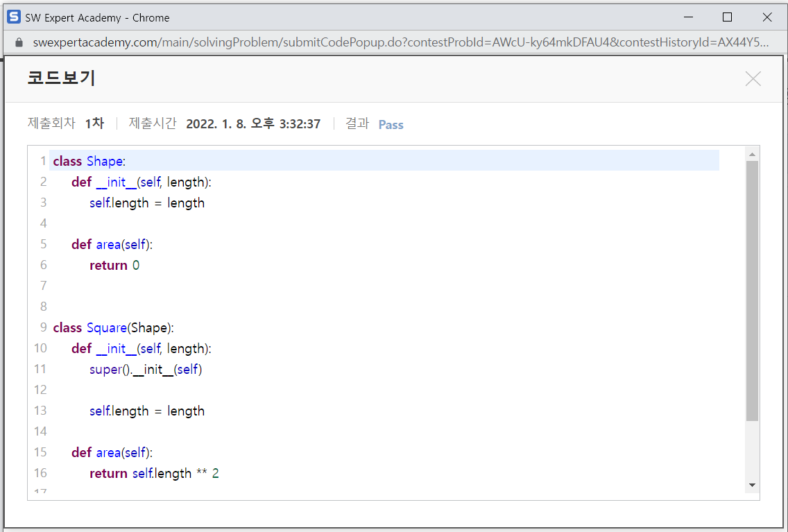Viewport: 788px width, 532px height.
Task: Maximize the Chrome window
Action: [727, 17]
